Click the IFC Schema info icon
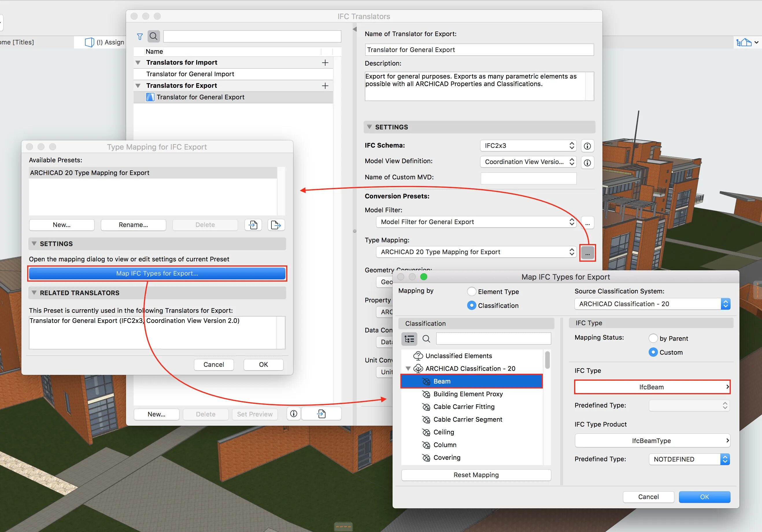Image resolution: width=762 pixels, height=532 pixels. 587,146
